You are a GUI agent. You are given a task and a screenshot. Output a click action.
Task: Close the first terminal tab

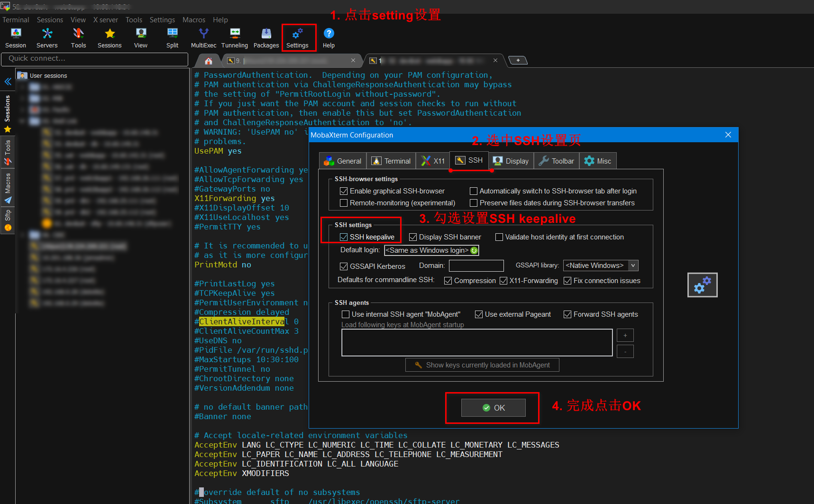353,60
